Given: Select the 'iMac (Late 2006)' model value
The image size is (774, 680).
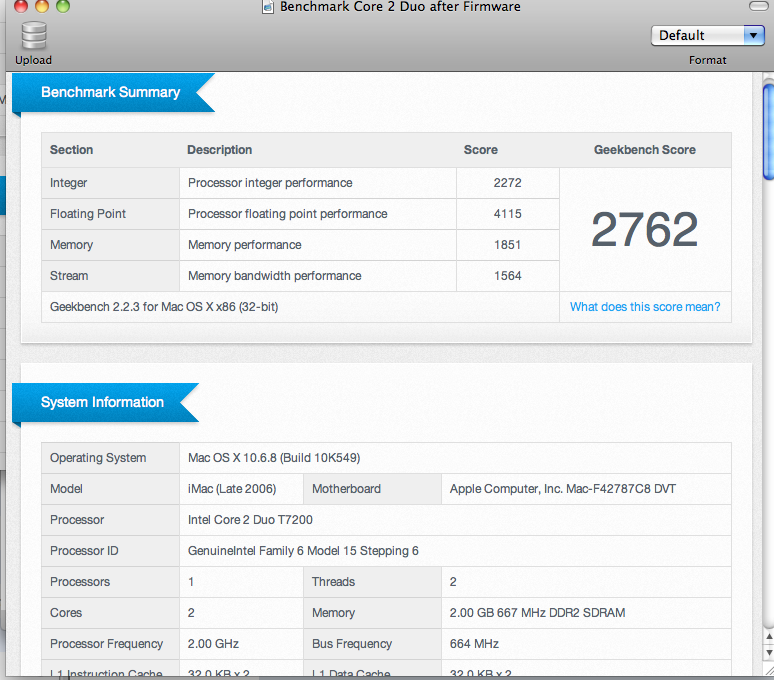Looking at the screenshot, I should tap(232, 489).
